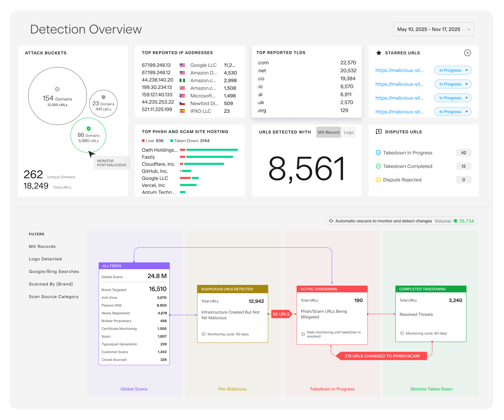Click the green Takedown Completed shield icon

coord(378,166)
